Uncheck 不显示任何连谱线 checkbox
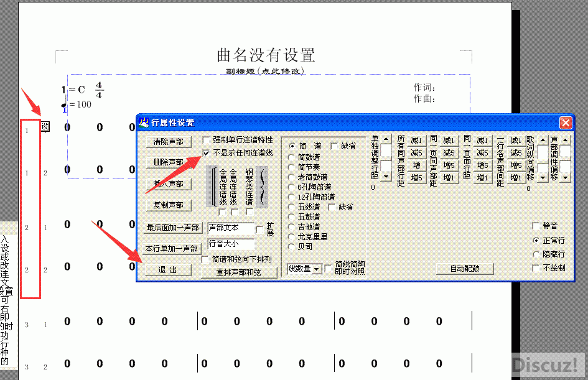Screen dimensions: 588x380 point(205,153)
